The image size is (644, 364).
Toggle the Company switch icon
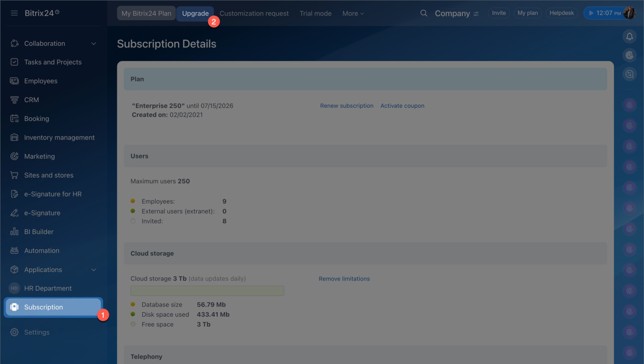(476, 14)
